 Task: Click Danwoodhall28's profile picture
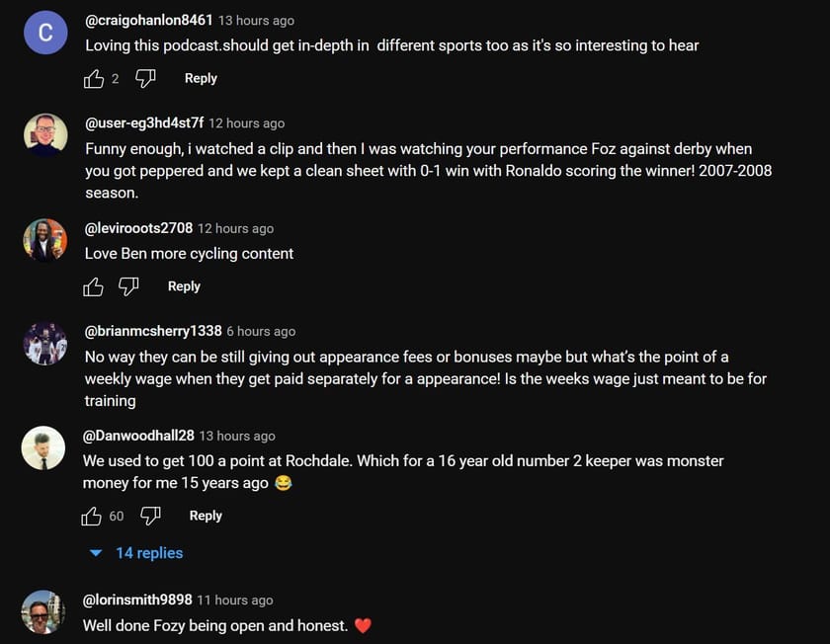[44, 447]
